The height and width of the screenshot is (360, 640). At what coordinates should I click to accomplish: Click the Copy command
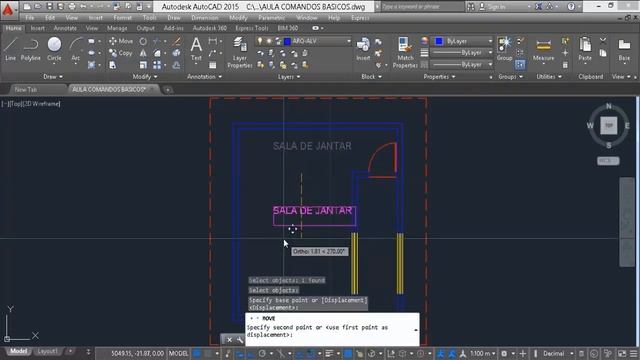[x=121, y=53]
